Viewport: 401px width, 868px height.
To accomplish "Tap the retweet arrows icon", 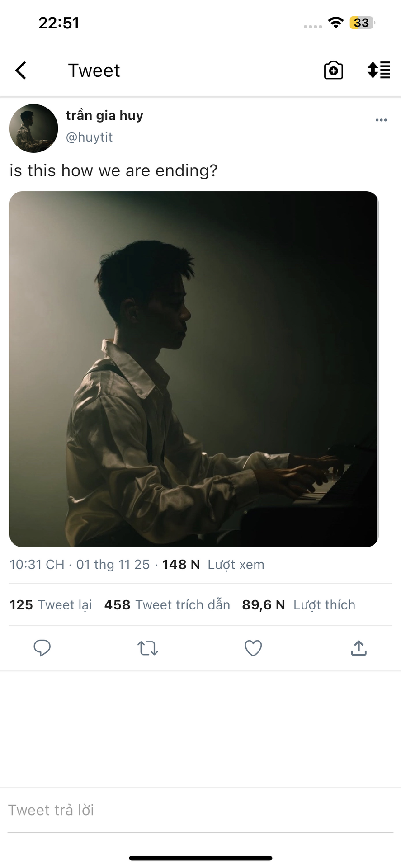I will point(147,648).
